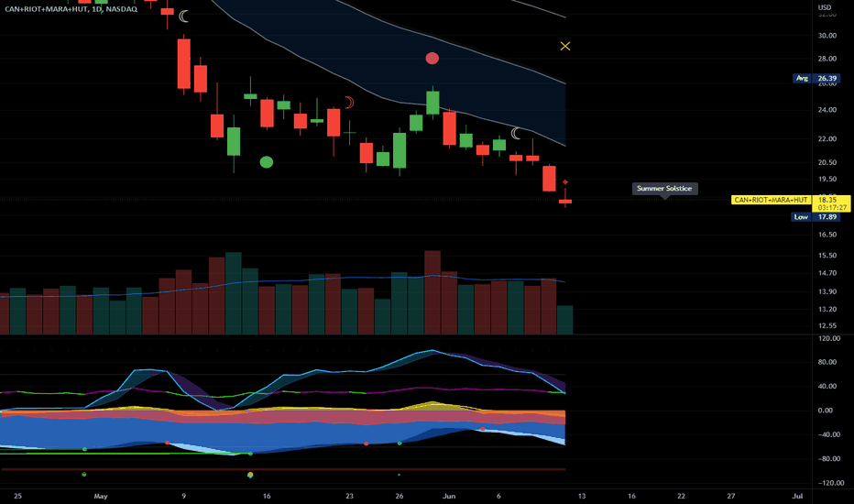This screenshot has width=854, height=504.
Task: Click the 120.00 indicator axis label
Action: [x=829, y=338]
